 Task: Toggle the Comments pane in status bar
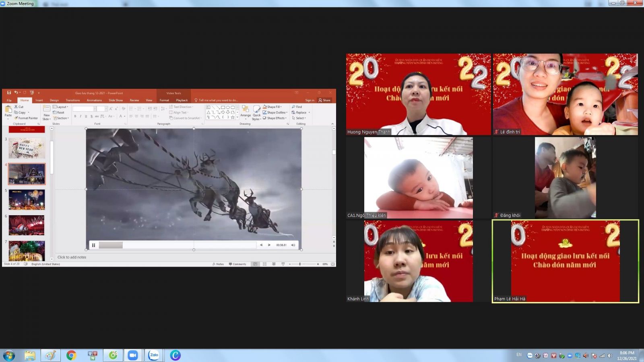point(237,264)
